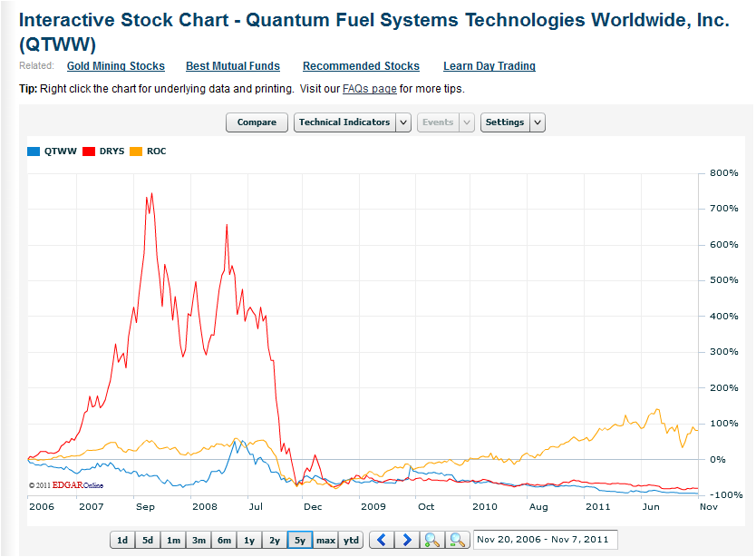Visit the Recommended Stocks link
This screenshot has height=557, width=756.
pos(361,66)
